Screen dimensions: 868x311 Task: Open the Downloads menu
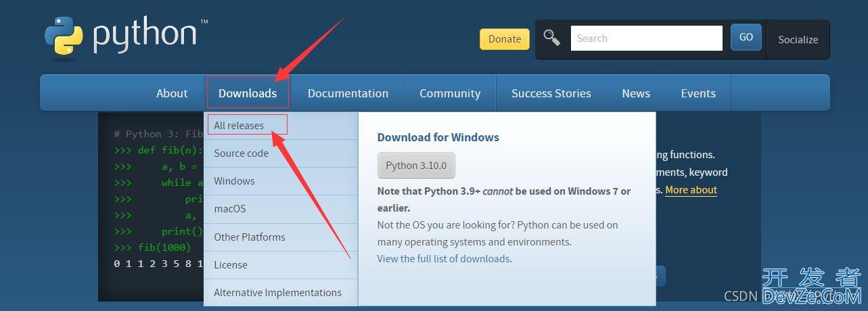(248, 93)
